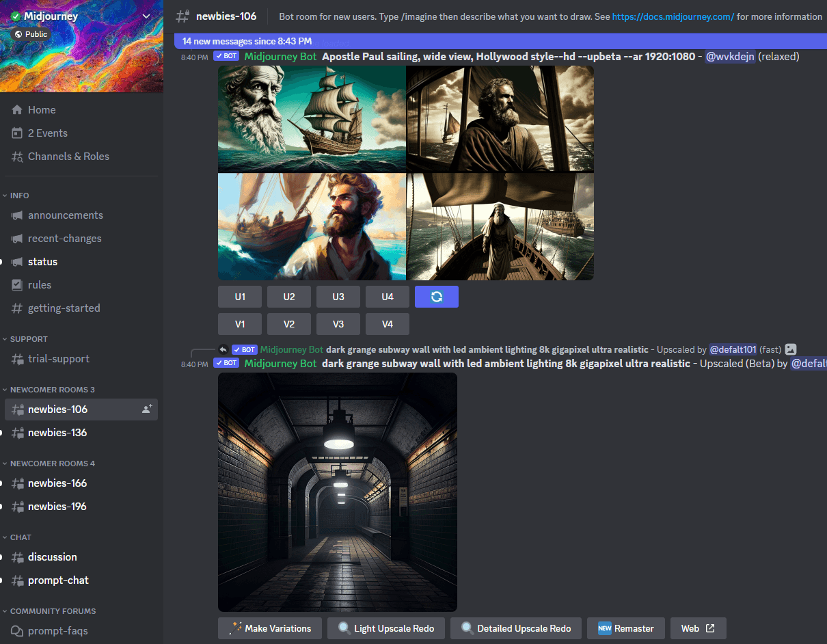Open the Midjourney server dropdown menu
827x644 pixels.
[146, 16]
